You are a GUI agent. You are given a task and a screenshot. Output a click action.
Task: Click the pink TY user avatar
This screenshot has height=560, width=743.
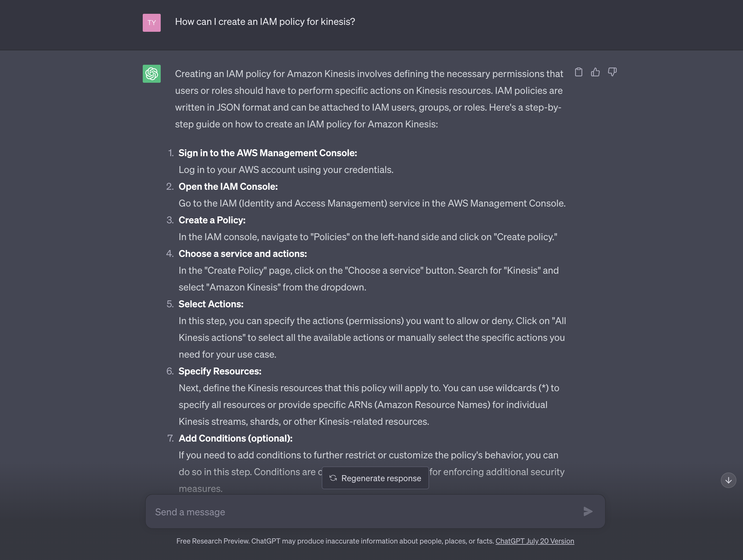[x=151, y=23]
